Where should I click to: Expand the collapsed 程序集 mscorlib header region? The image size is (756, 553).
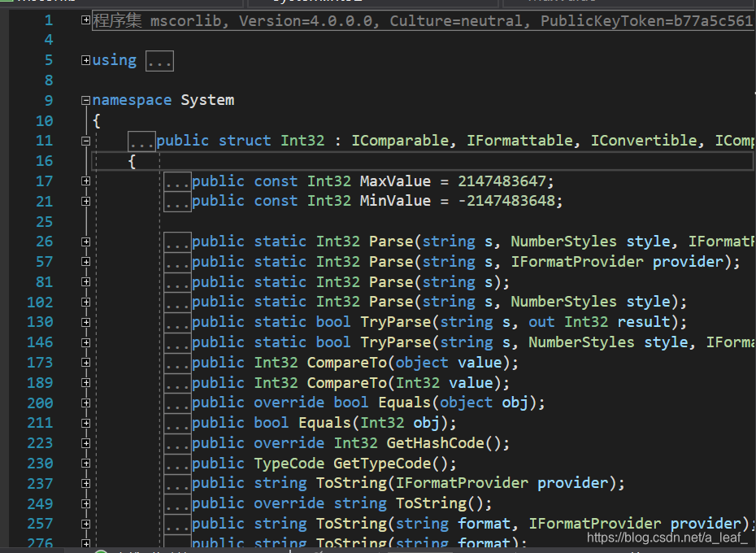(86, 20)
